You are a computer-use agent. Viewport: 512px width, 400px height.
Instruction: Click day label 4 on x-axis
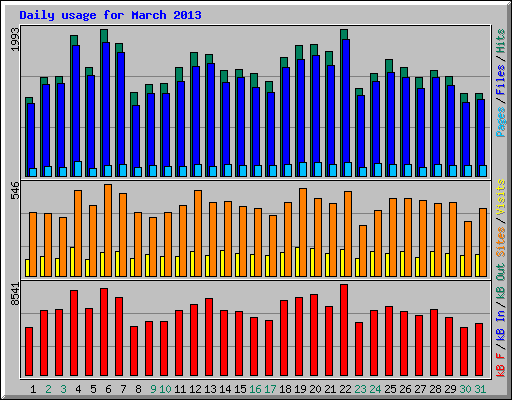click(x=78, y=389)
